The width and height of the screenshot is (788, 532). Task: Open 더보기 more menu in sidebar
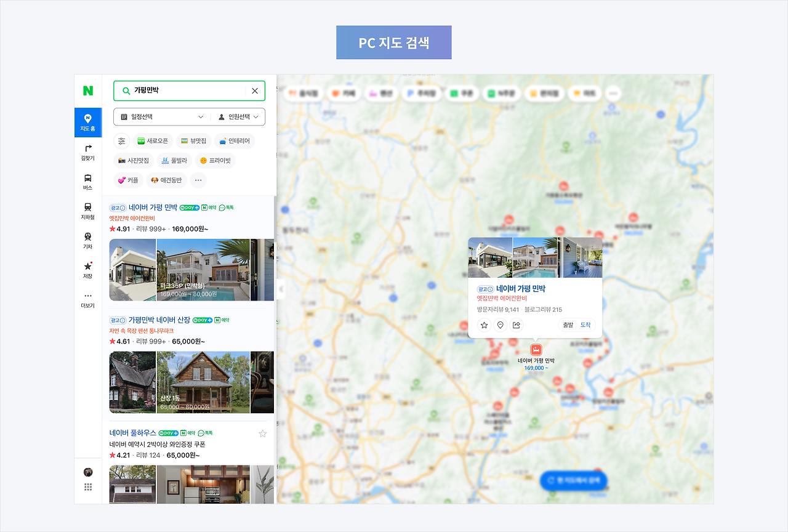coord(88,300)
